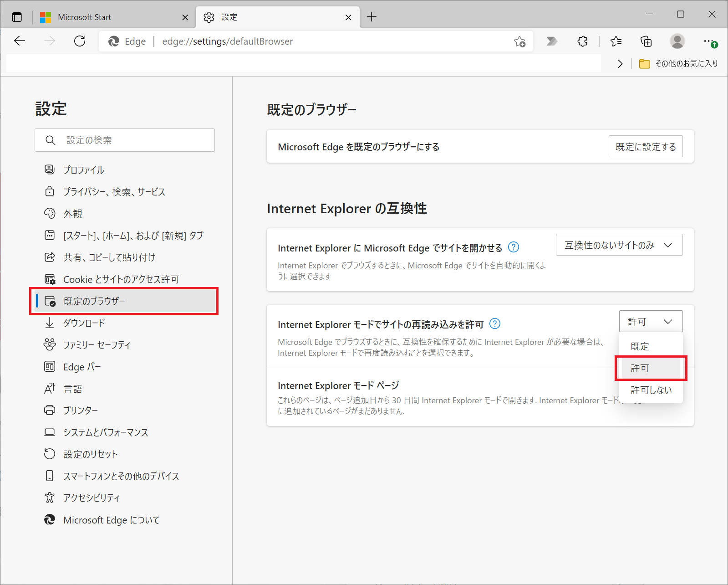Image resolution: width=728 pixels, height=585 pixels.
Task: Open [スタート]、[ホーム]、および [新規] タブ settings
Action: [x=125, y=236]
